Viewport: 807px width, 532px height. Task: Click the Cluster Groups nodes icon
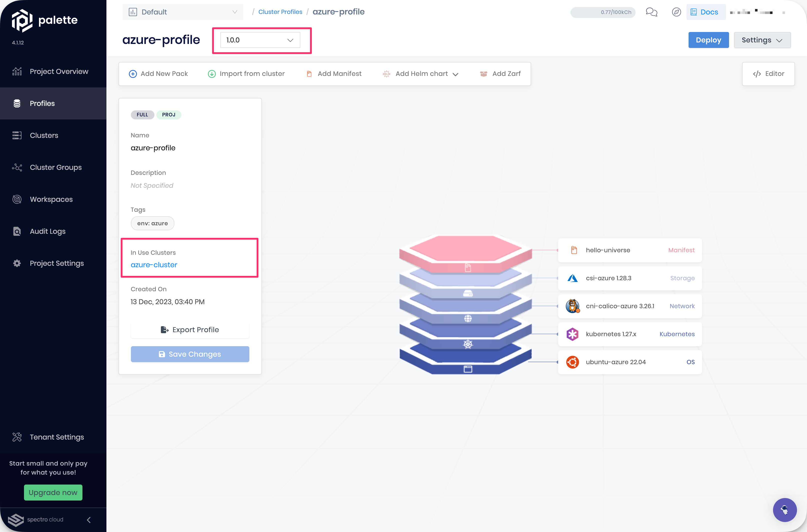(17, 167)
